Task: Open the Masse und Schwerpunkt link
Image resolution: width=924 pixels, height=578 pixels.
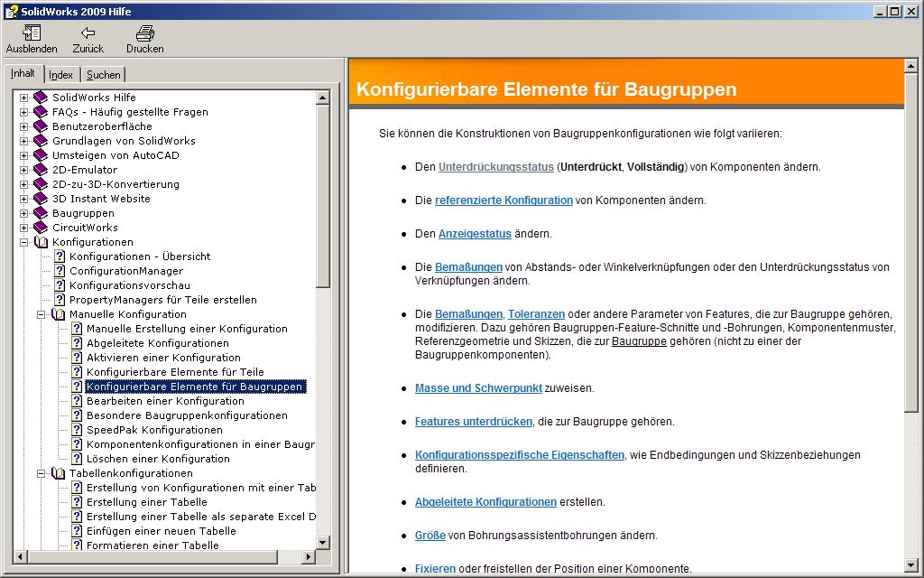Action: 478,388
